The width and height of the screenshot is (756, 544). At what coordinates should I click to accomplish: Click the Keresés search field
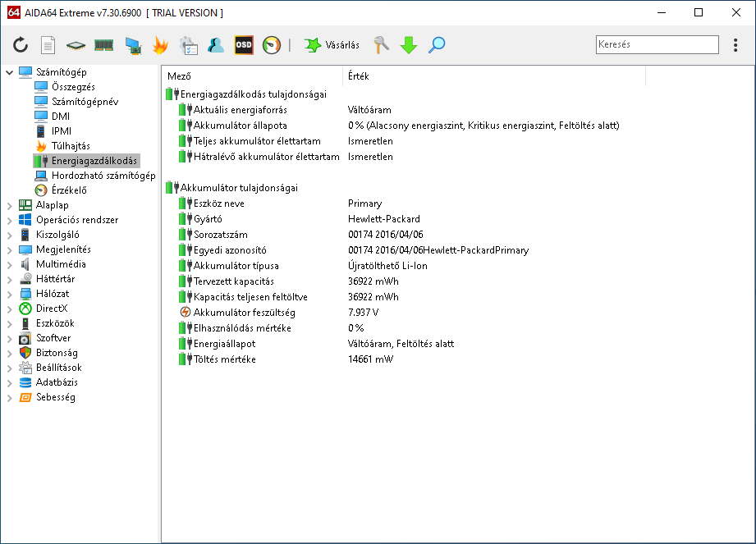[657, 45]
